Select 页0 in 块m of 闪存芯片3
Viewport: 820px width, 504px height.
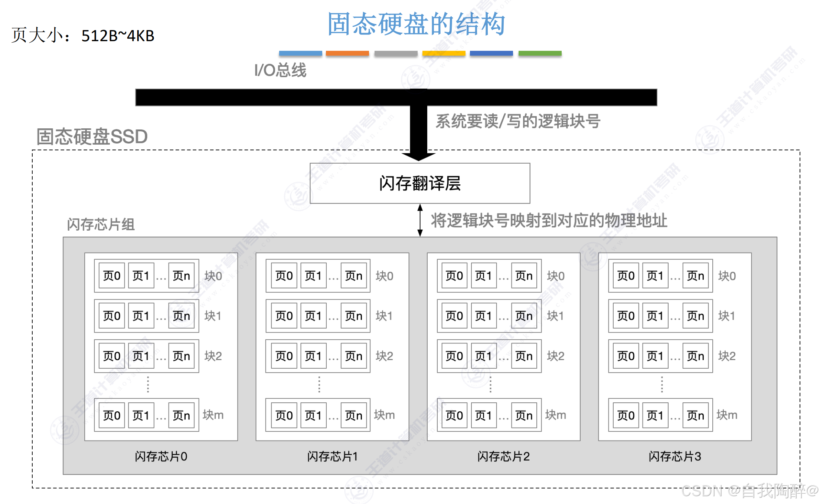(625, 415)
